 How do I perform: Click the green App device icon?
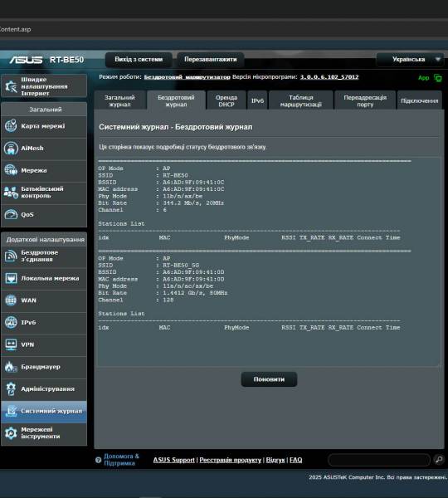click(x=438, y=78)
